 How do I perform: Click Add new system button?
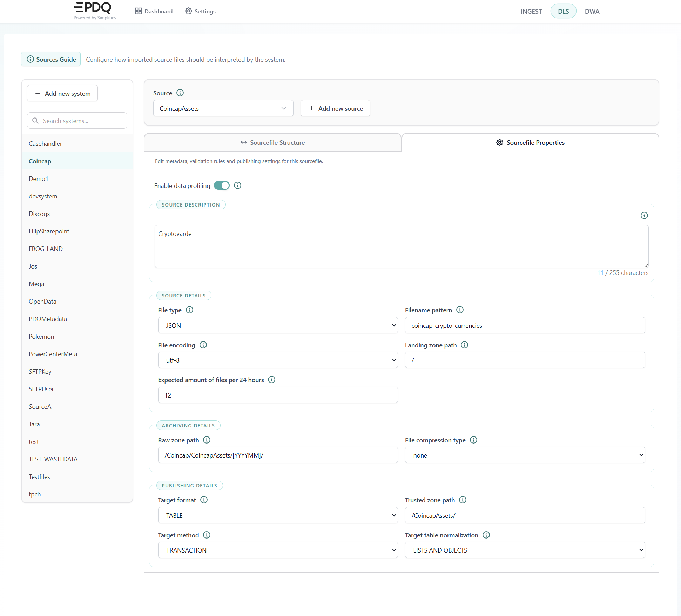coord(62,93)
